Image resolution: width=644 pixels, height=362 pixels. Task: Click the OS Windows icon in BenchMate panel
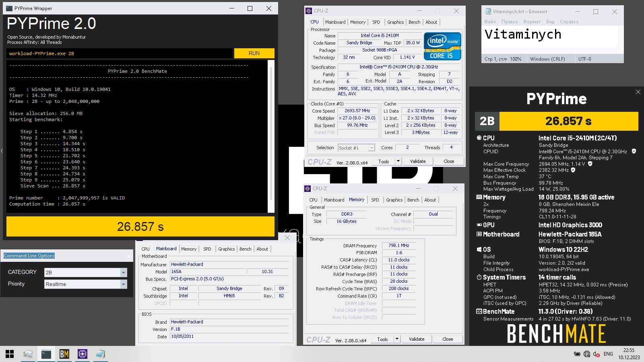[x=479, y=249]
